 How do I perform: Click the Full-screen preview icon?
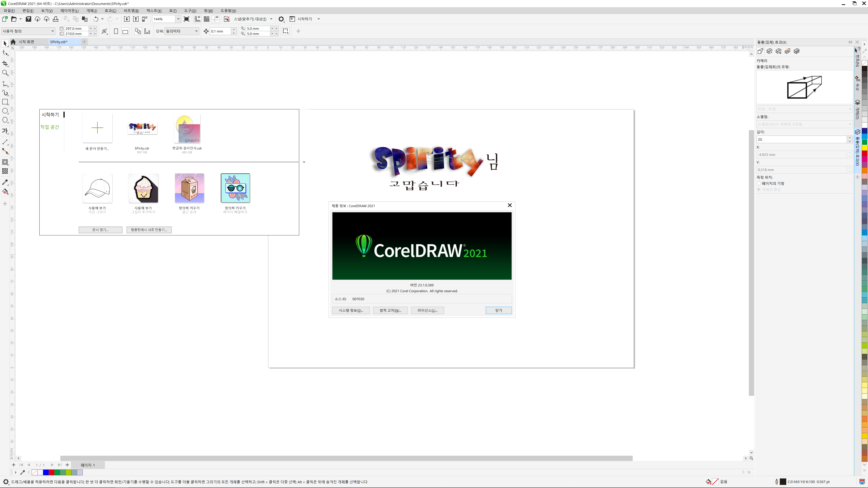click(x=186, y=19)
